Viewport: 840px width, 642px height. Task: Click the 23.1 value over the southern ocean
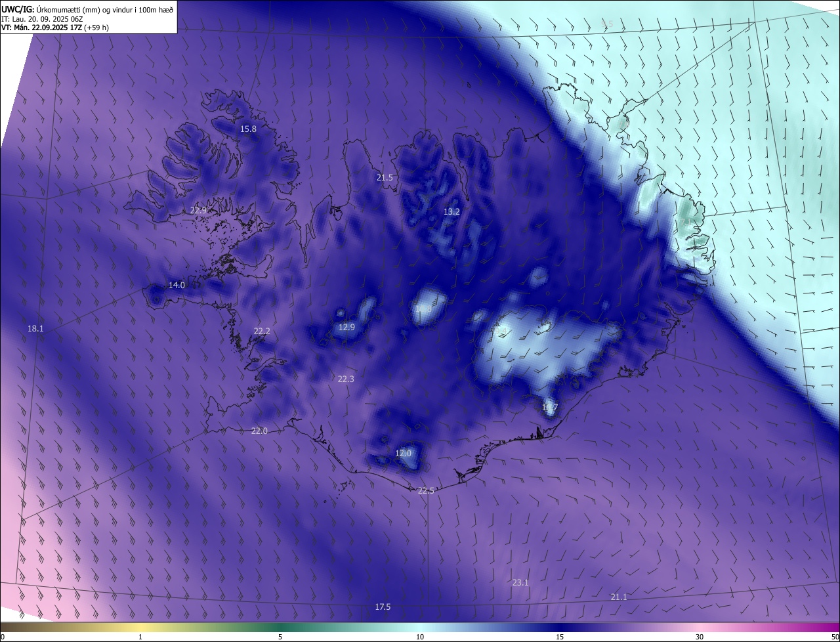click(x=520, y=583)
